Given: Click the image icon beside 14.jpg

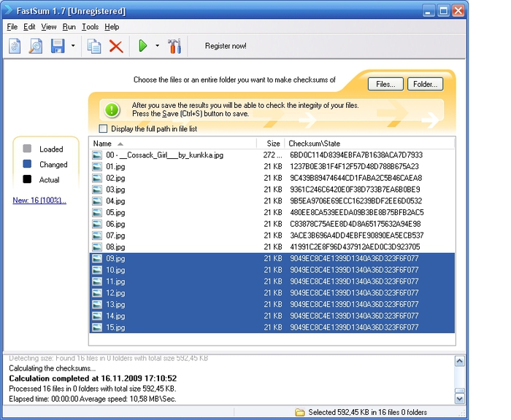Looking at the screenshot, I should pyautogui.click(x=97, y=316).
